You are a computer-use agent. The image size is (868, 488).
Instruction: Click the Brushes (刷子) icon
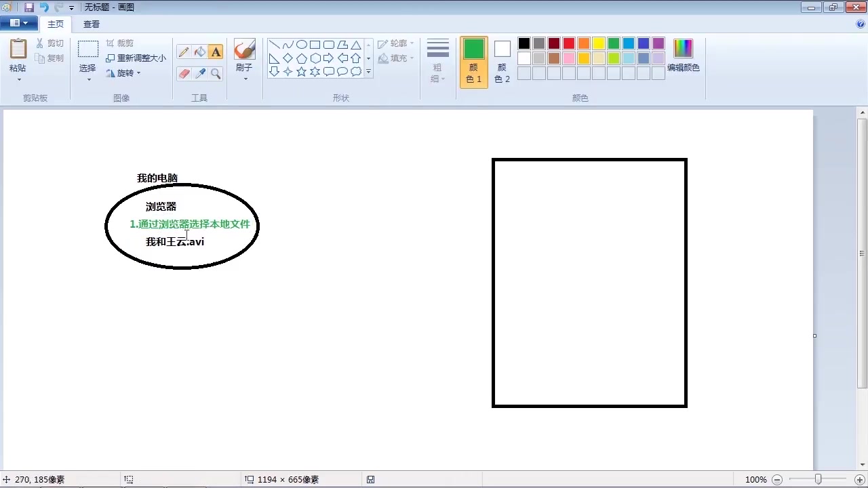[x=244, y=49]
